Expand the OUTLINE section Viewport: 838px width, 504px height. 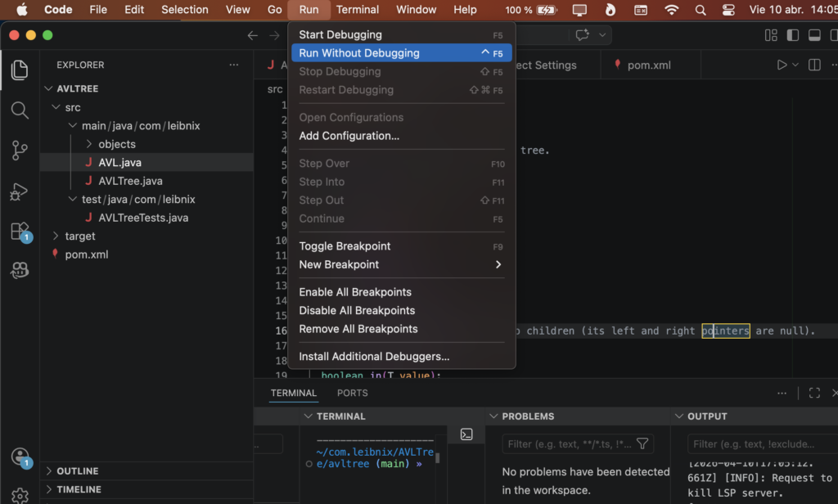pos(78,471)
